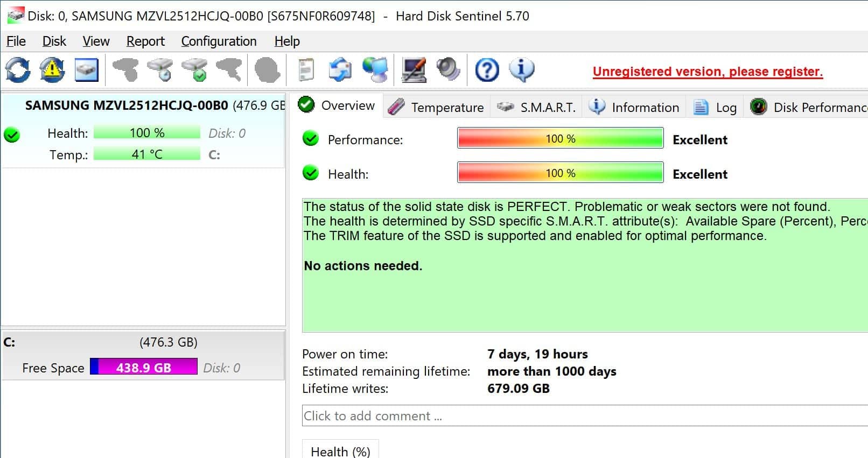This screenshot has width=868, height=458.
Task: Click the 'Estimated remaining lifetime:' label
Action: 386,371
